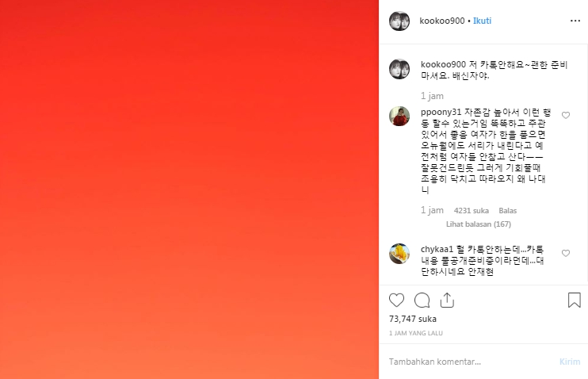Click Tambahkan komentar input field
This screenshot has width=588, height=379.
[x=471, y=362]
